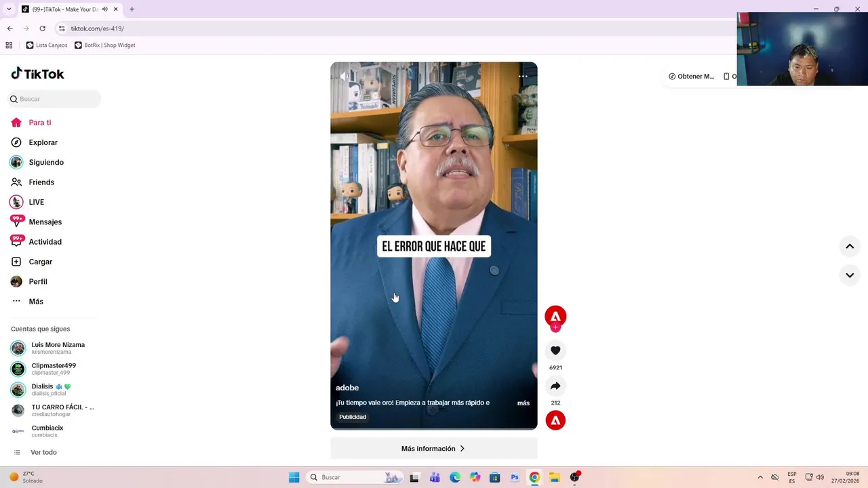Go to previous video with up chevron
The image size is (868, 488).
point(850,247)
